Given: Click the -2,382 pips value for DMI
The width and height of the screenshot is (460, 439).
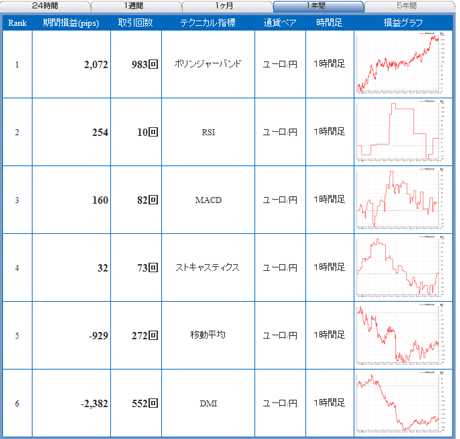Looking at the screenshot, I should [94, 404].
